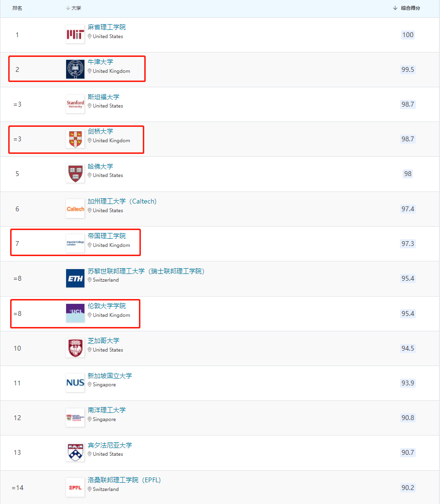The width and height of the screenshot is (440, 504).
Task: Open the 芝加哥大学 link
Action: tap(104, 341)
